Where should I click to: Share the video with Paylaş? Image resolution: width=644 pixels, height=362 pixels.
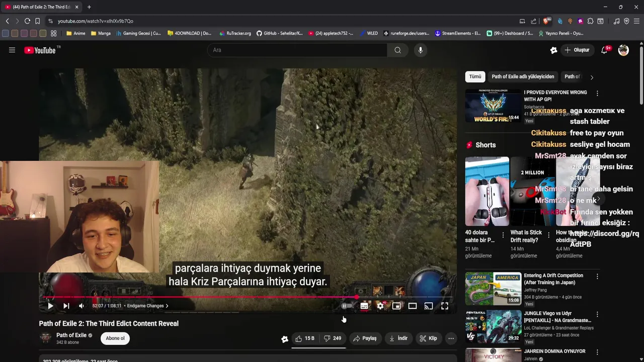click(x=365, y=338)
